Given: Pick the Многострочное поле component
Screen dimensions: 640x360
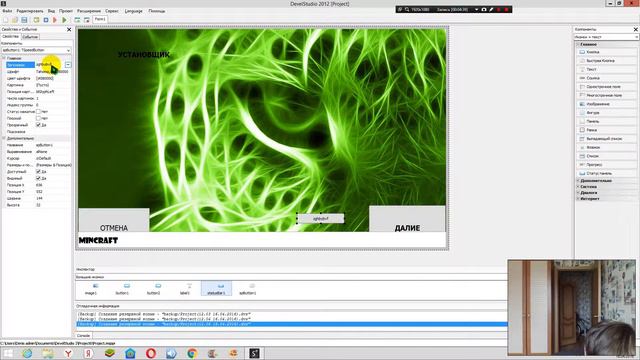Looking at the screenshot, I should tap(607, 95).
